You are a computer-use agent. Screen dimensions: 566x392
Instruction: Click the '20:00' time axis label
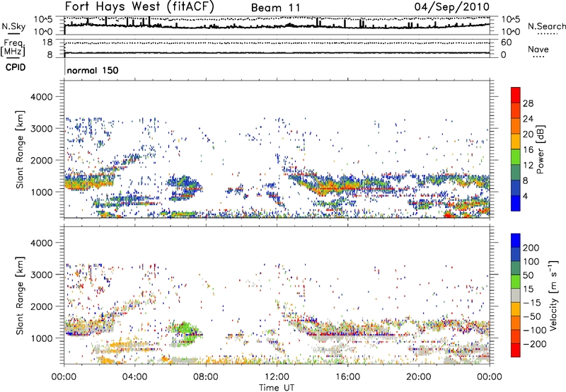[x=419, y=377]
